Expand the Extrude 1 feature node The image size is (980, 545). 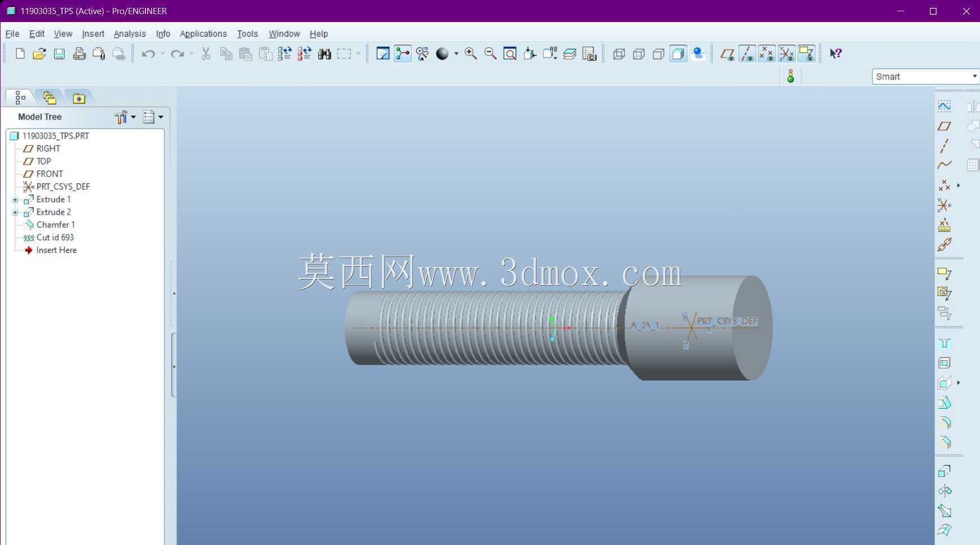(x=15, y=200)
